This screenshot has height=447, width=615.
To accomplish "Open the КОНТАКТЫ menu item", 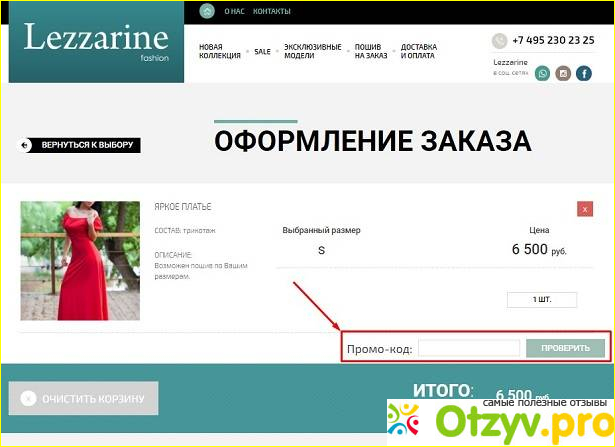I will 271,11.
